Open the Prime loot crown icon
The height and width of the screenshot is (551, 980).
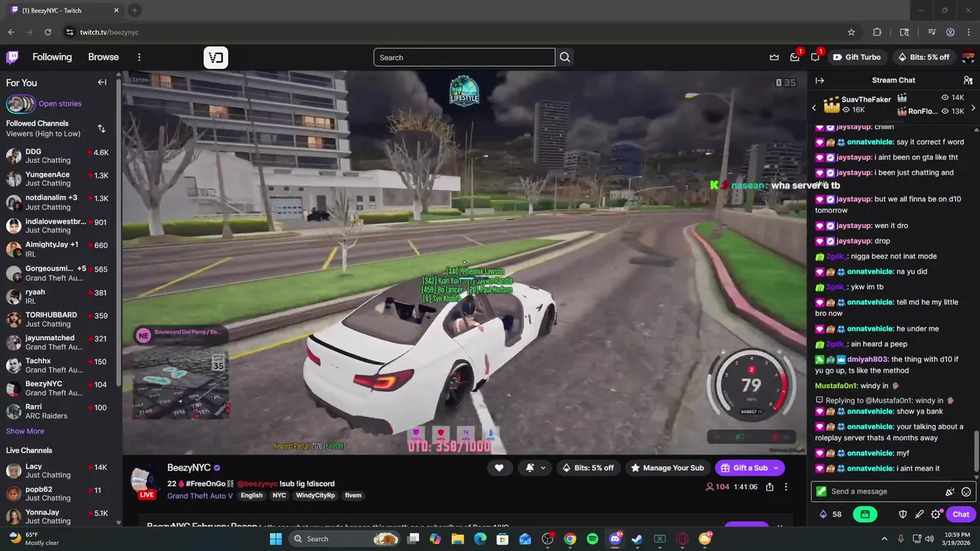(774, 57)
